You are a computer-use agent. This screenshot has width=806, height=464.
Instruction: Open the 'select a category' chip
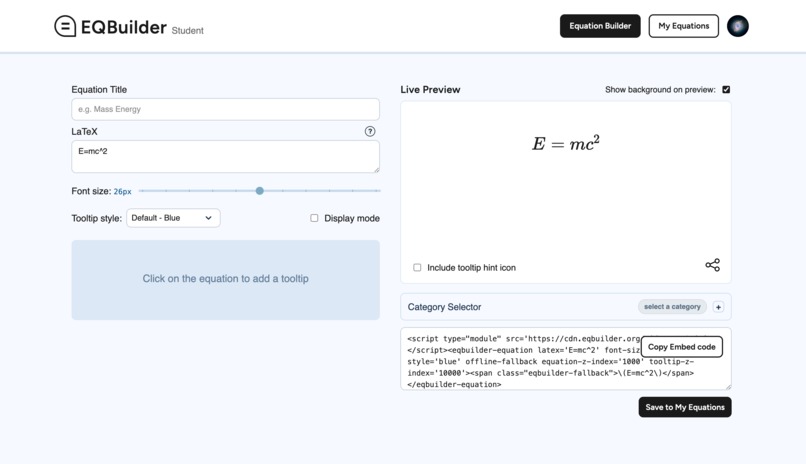(x=672, y=307)
